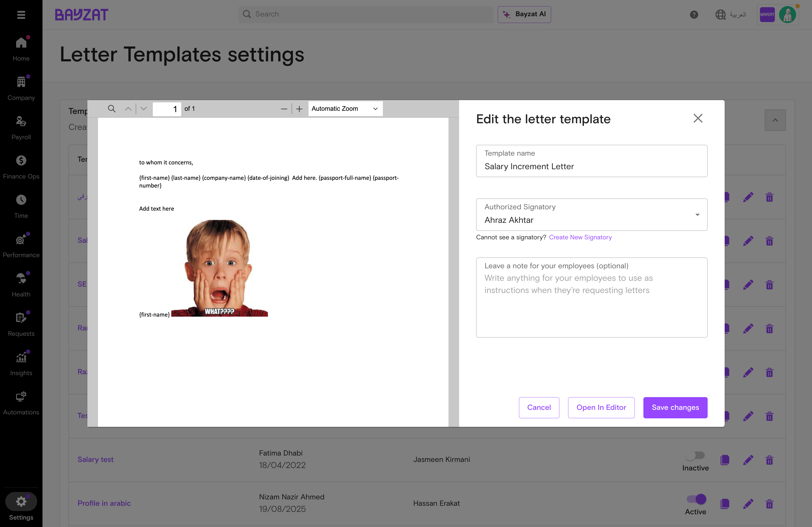Viewport: 812px width, 527px height.
Task: Zoom in the PDF preview
Action: tap(299, 109)
